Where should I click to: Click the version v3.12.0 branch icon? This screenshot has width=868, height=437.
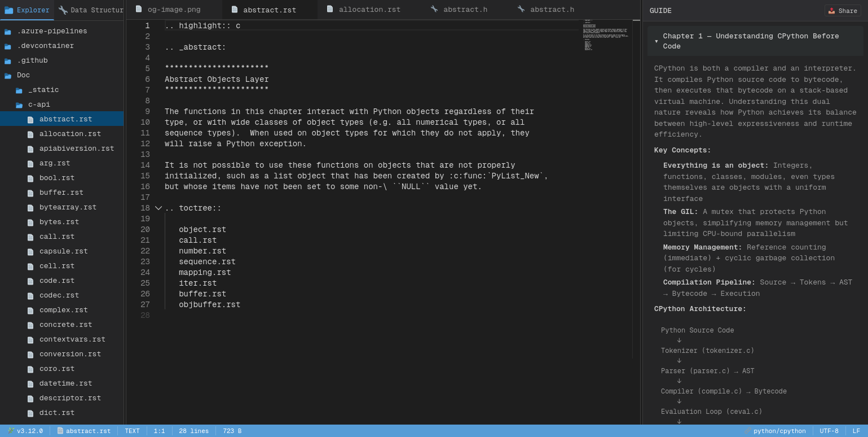coord(11,431)
